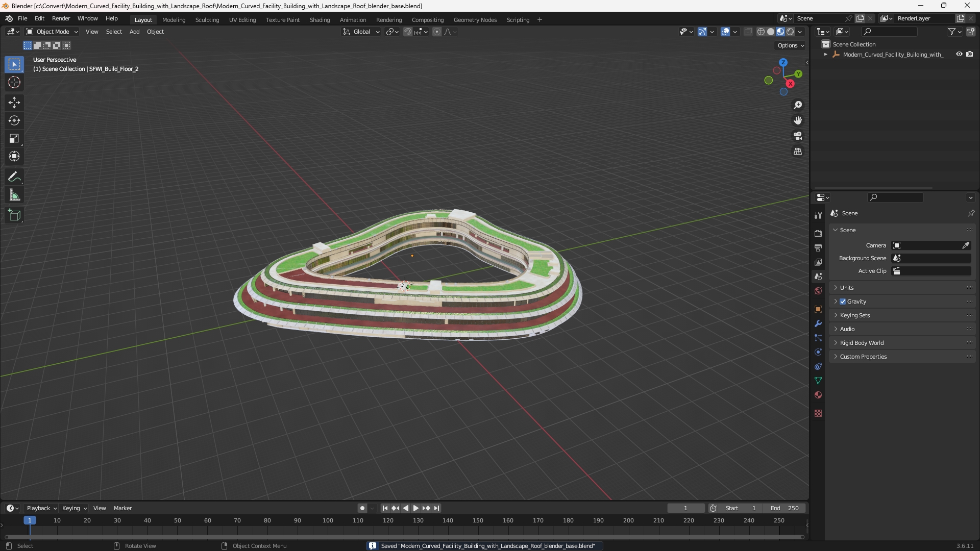Activate the Select Box tool
980x551 pixels.
tap(14, 64)
